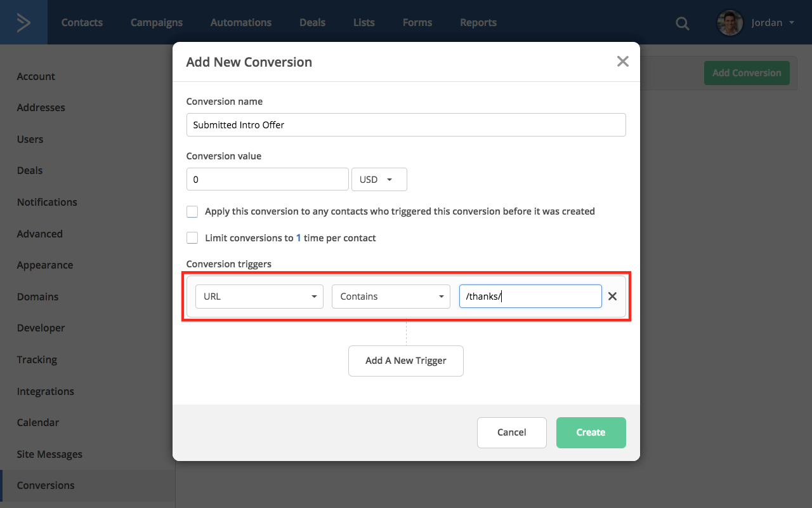This screenshot has width=812, height=508.
Task: Open the Campaigns menu
Action: click(x=157, y=23)
